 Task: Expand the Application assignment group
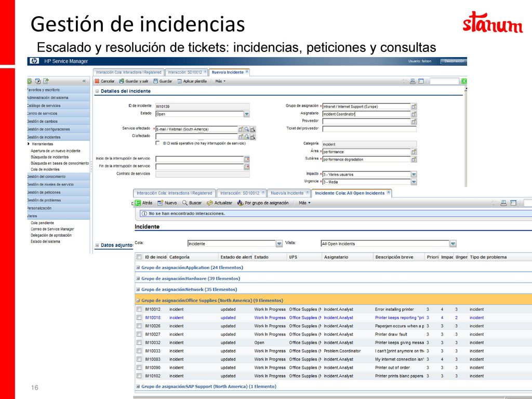138,268
